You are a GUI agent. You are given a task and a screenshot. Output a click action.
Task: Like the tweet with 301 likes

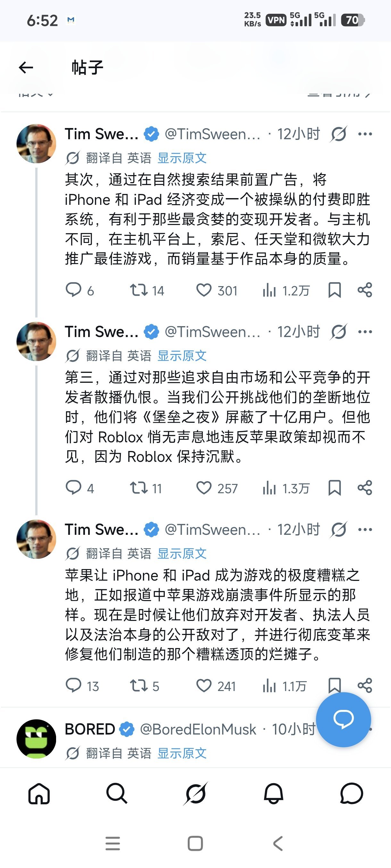click(204, 290)
